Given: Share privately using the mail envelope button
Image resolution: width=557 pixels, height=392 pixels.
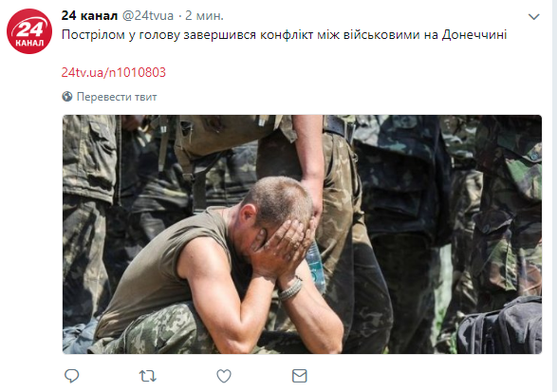Looking at the screenshot, I should (x=300, y=376).
